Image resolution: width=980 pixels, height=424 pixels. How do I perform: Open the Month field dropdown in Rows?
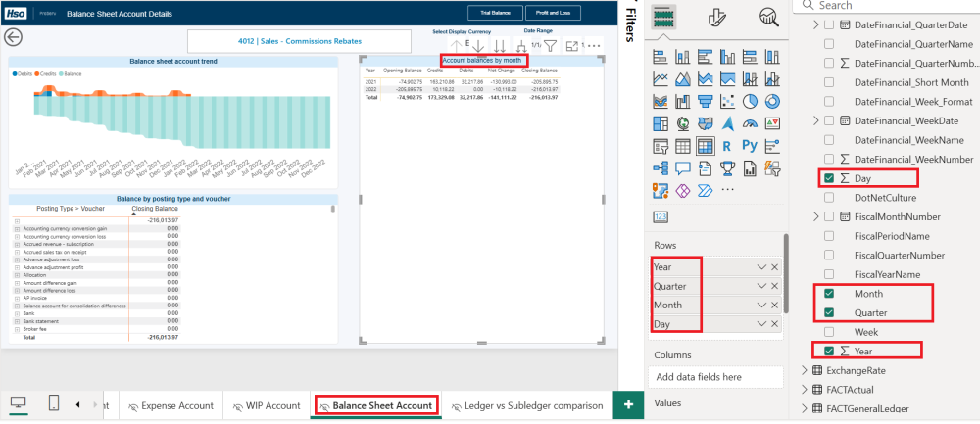click(761, 306)
